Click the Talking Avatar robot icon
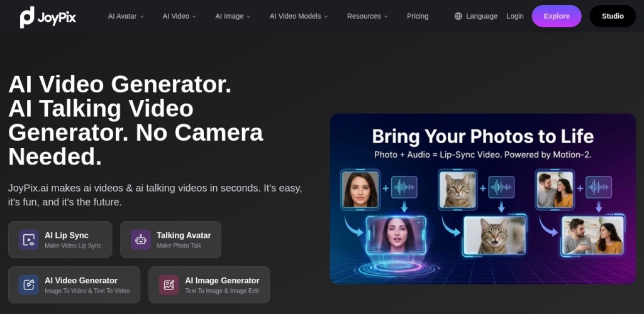The width and height of the screenshot is (644, 314). tap(141, 240)
